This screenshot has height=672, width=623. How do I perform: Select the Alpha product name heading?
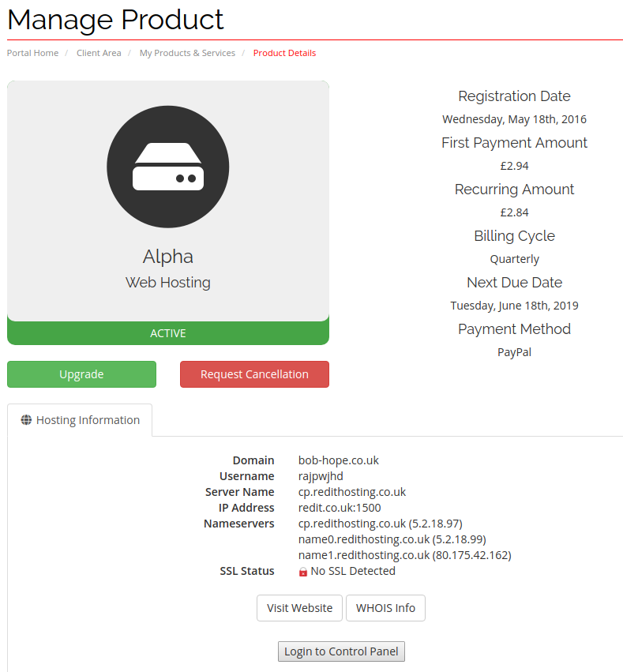(168, 257)
